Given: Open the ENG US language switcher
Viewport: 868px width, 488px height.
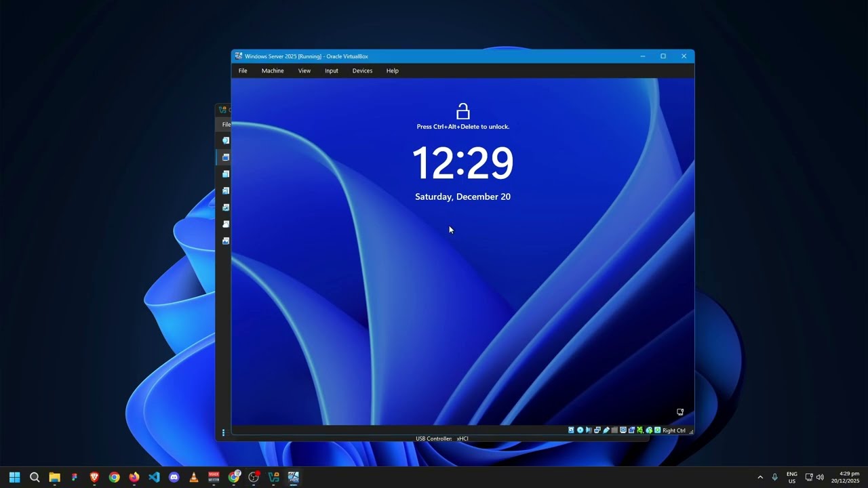Looking at the screenshot, I should tap(791, 477).
